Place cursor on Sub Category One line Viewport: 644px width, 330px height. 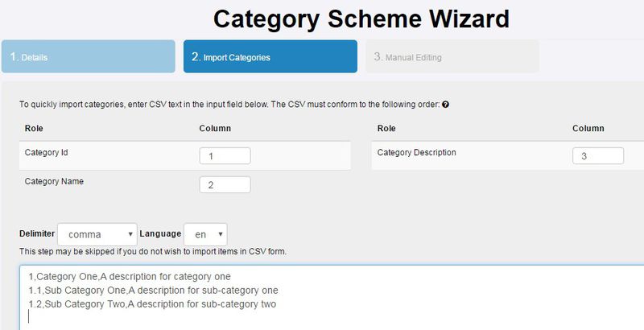coord(153,291)
